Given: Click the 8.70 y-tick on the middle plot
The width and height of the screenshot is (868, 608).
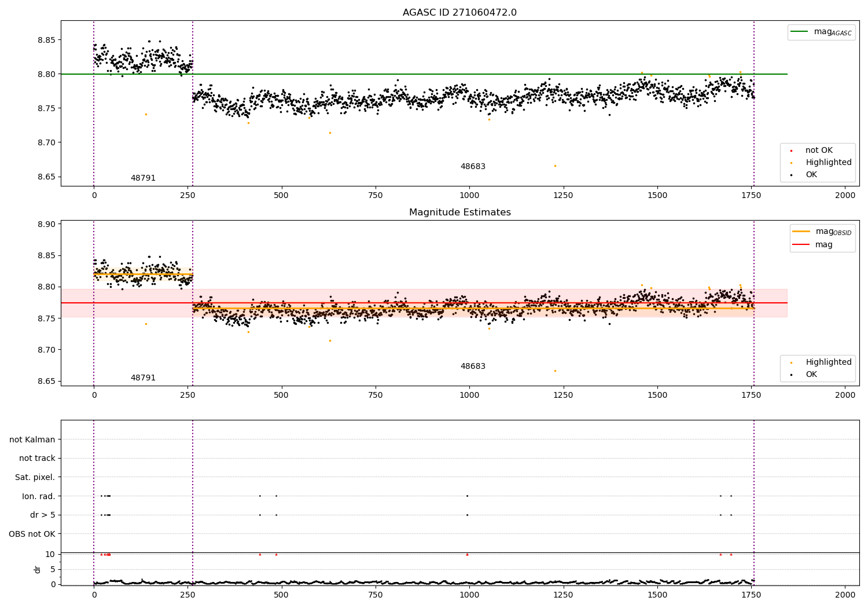Looking at the screenshot, I should coord(46,350).
